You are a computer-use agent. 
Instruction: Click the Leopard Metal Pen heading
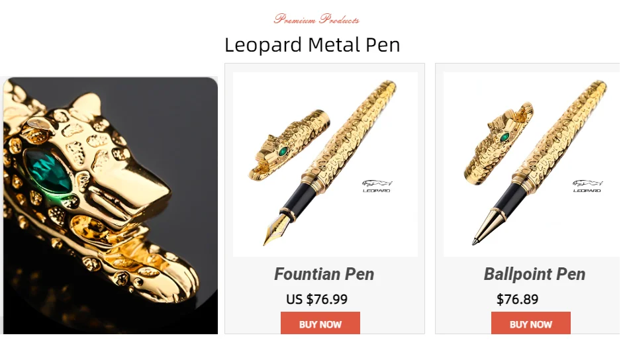point(312,44)
